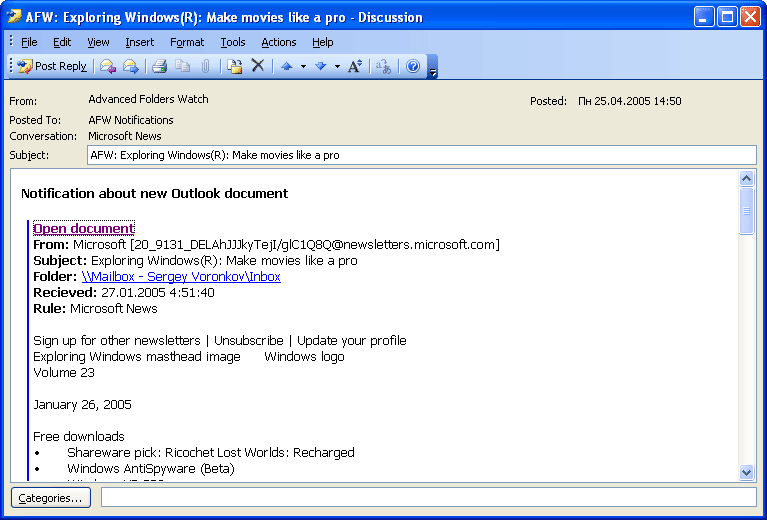Click the categories text field
The image size is (767, 520).
point(429,497)
